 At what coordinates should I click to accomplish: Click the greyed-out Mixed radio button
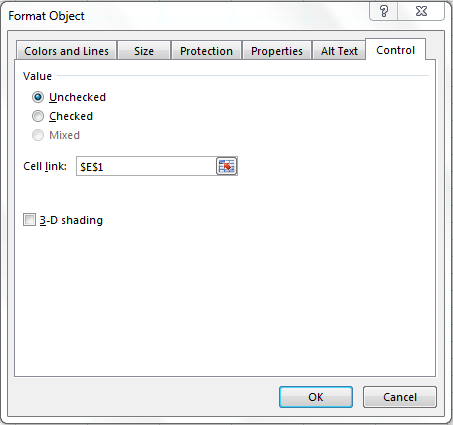[38, 135]
